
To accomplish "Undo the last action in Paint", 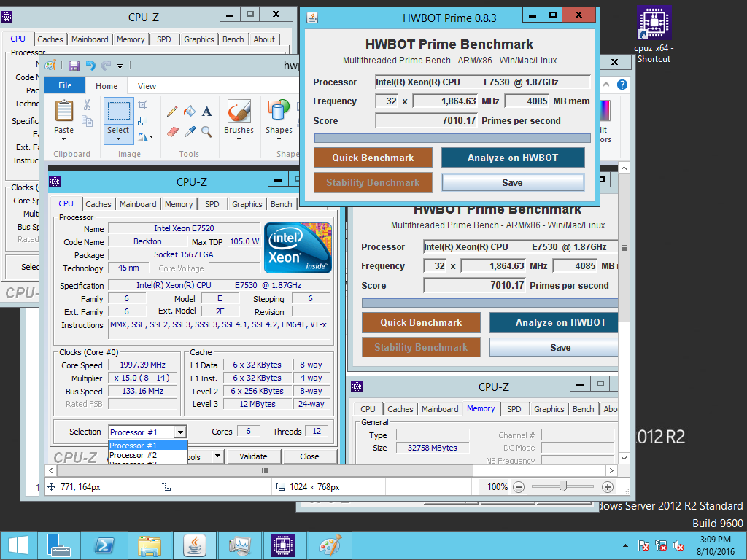I will [90, 65].
